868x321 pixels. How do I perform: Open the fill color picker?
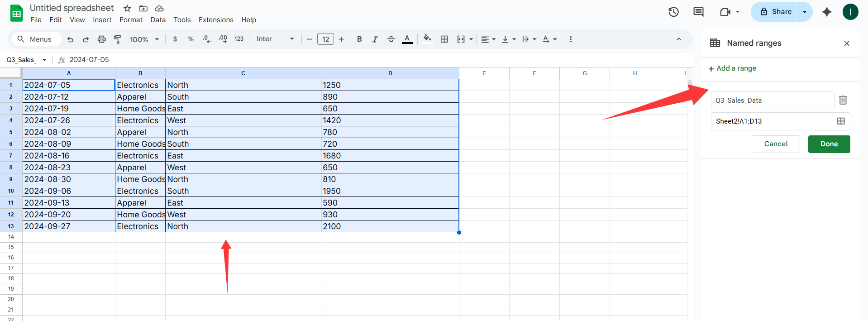pyautogui.click(x=427, y=39)
